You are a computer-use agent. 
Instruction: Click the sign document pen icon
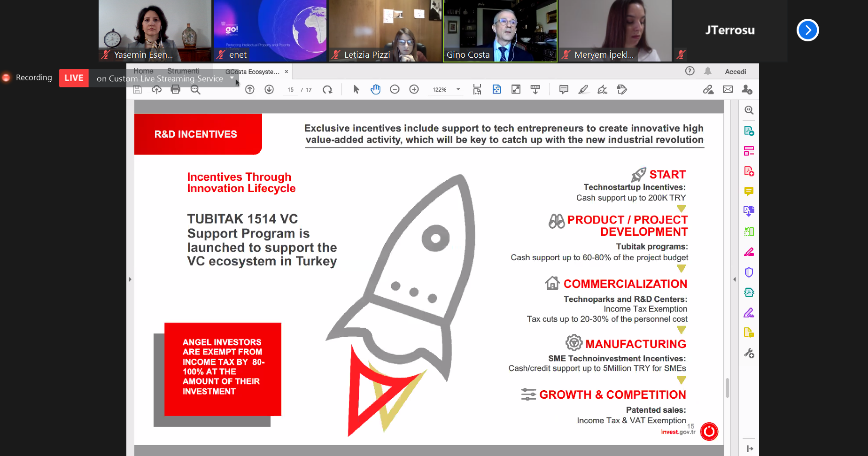[x=603, y=90]
